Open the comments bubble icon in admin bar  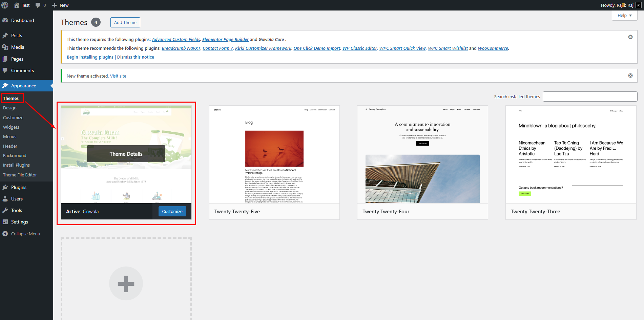click(38, 5)
